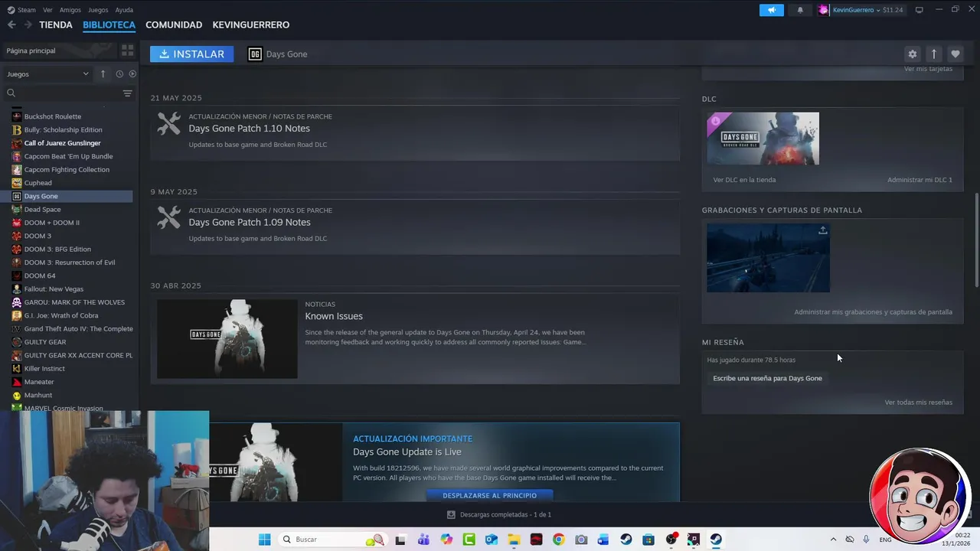Click the recent activity clock filter icon
This screenshot has width=980, height=551.
click(119, 73)
